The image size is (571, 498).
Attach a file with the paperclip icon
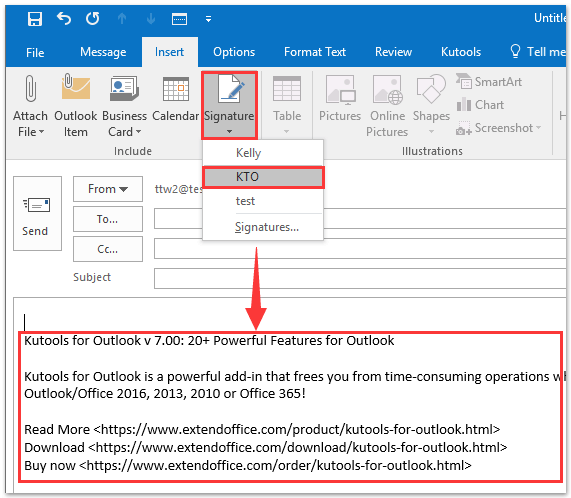[x=31, y=88]
